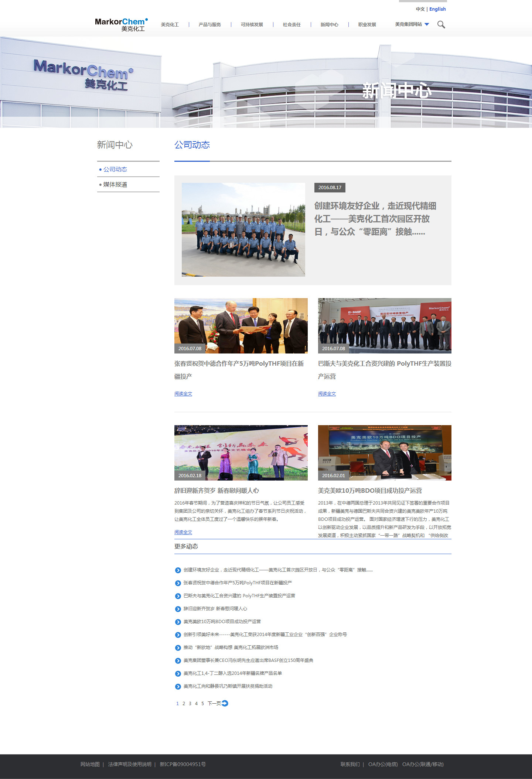Click arrow bullet before 1,4-丁二醇 list item
This screenshot has width=532, height=779.
[x=178, y=674]
